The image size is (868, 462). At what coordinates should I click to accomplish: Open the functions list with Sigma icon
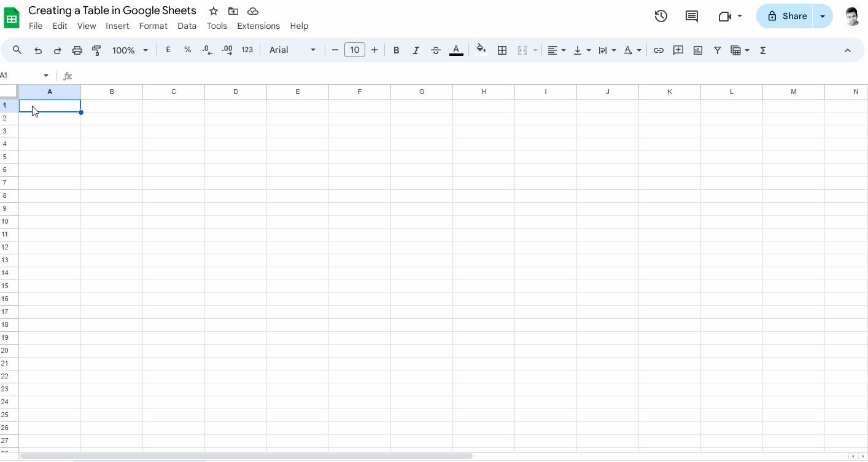pos(762,50)
